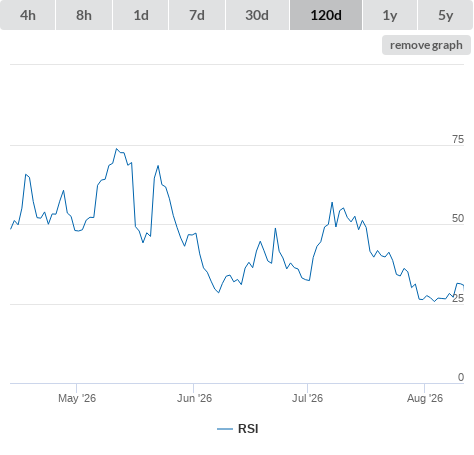Click the remove graph button

tap(426, 45)
